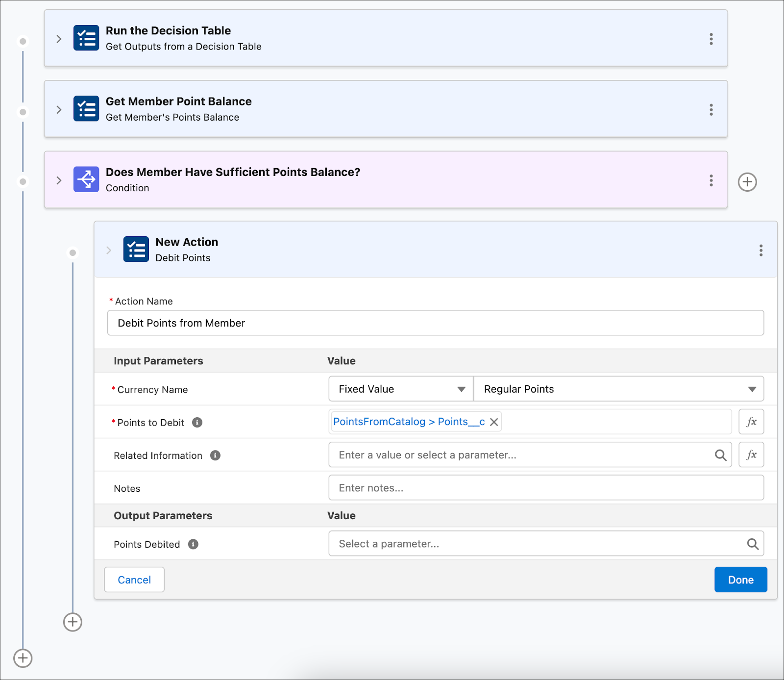The image size is (784, 680).
Task: Open options menu for the Condition step
Action: pyautogui.click(x=711, y=180)
